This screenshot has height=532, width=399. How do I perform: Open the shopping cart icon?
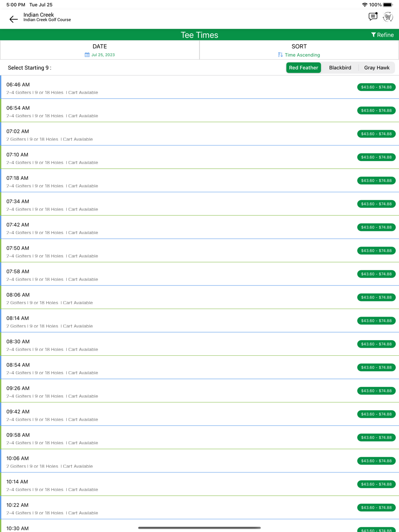(x=388, y=17)
